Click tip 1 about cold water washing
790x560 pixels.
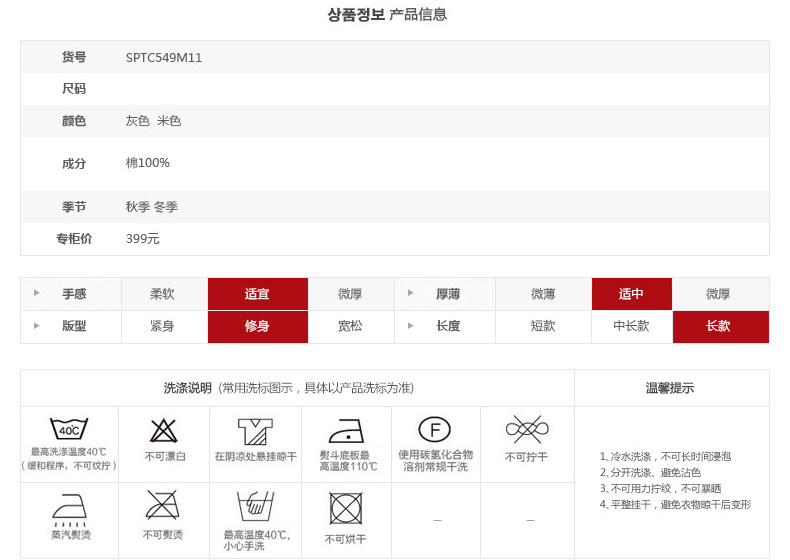point(665,457)
